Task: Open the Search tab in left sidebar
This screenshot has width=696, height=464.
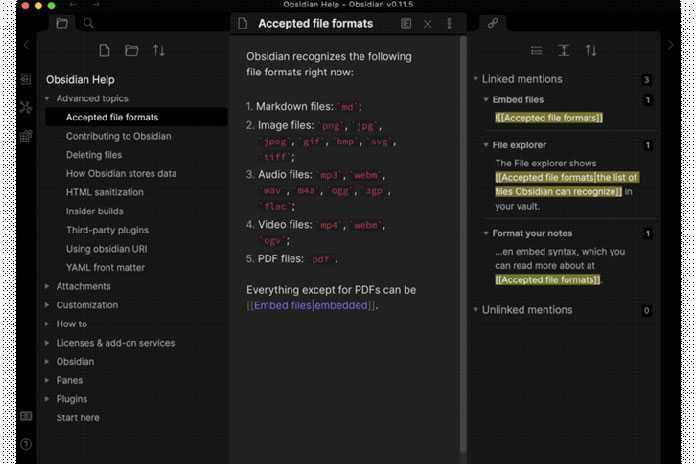Action: point(89,23)
